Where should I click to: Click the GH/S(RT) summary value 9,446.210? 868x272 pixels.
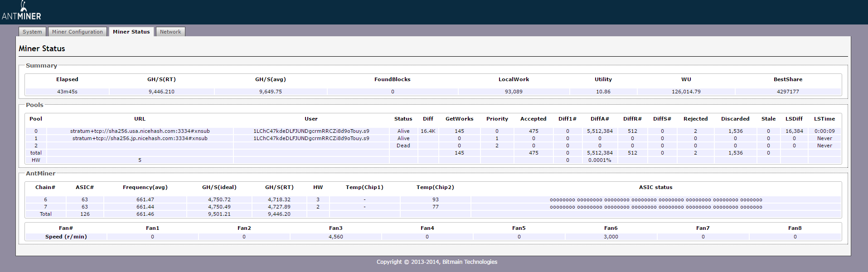point(161,92)
